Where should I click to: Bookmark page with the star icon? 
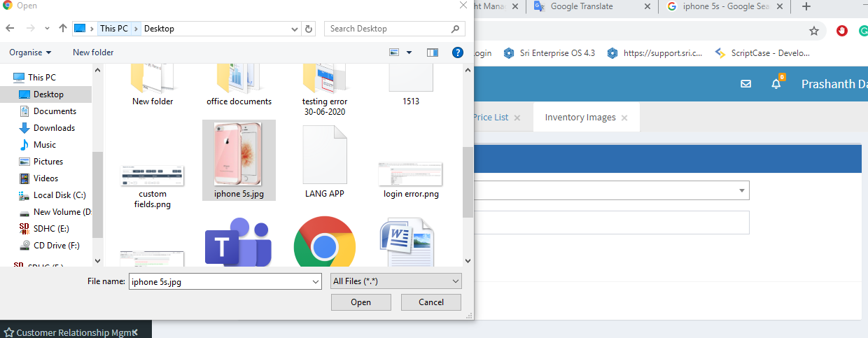click(x=814, y=31)
